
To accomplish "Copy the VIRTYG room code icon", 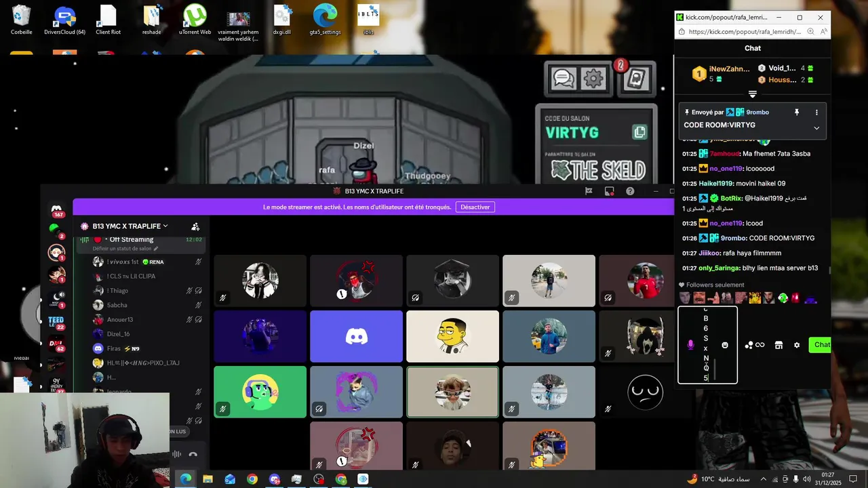I will pos(639,132).
